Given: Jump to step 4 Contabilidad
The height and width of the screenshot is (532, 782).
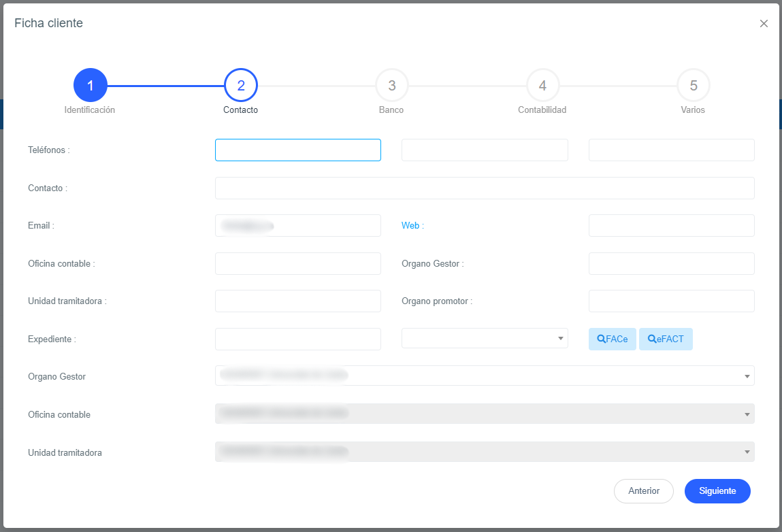Looking at the screenshot, I should tap(542, 86).
